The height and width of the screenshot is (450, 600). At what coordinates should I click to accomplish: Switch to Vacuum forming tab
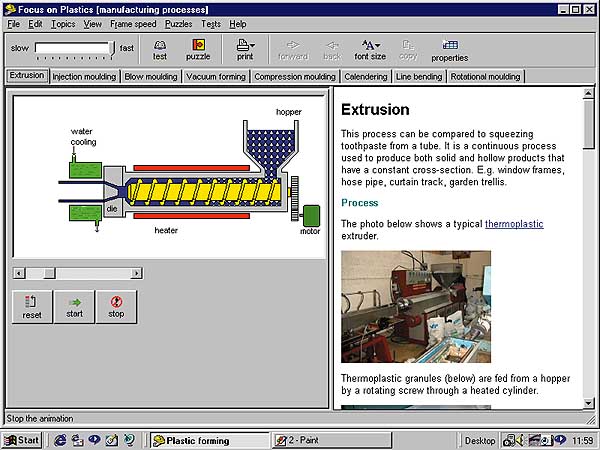click(216, 77)
